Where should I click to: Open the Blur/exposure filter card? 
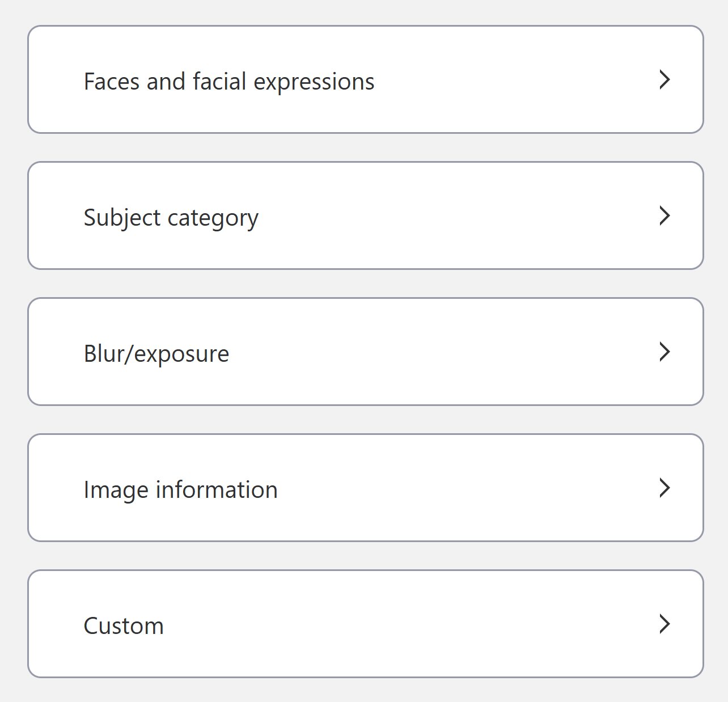click(x=365, y=352)
